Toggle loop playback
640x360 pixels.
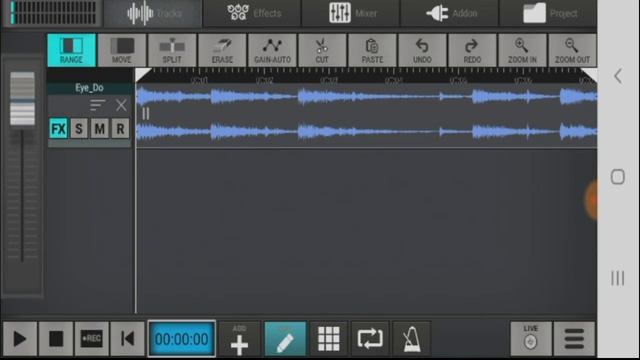click(370, 339)
